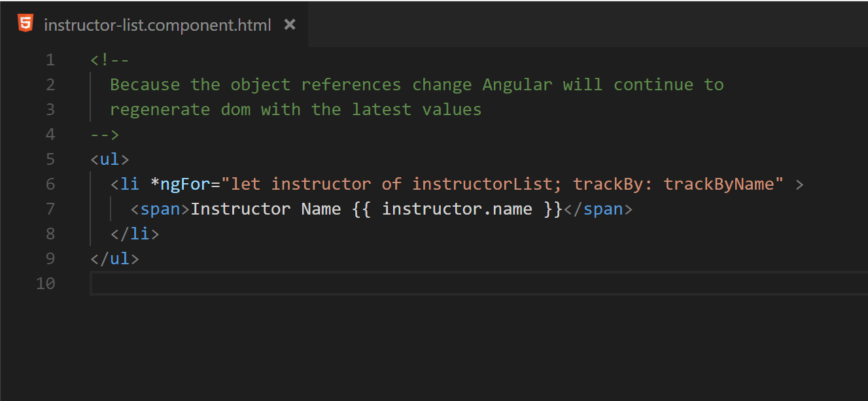Click the word regenerate in comment

pyautogui.click(x=160, y=110)
